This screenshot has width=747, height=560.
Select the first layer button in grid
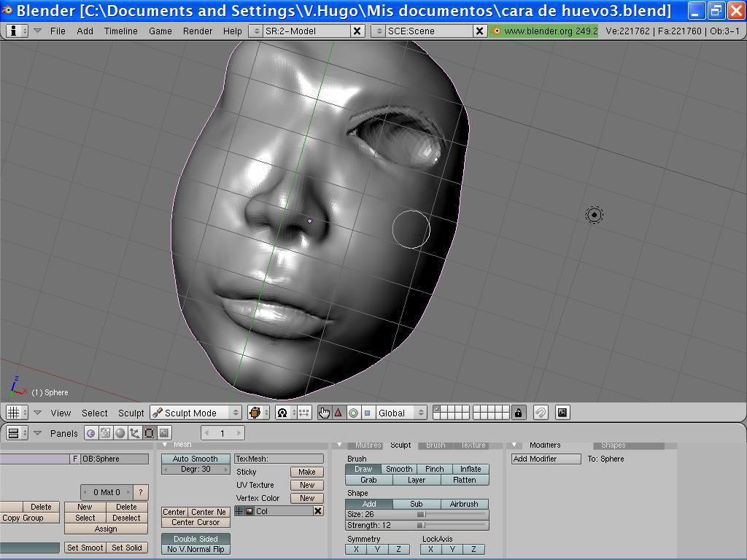438,408
